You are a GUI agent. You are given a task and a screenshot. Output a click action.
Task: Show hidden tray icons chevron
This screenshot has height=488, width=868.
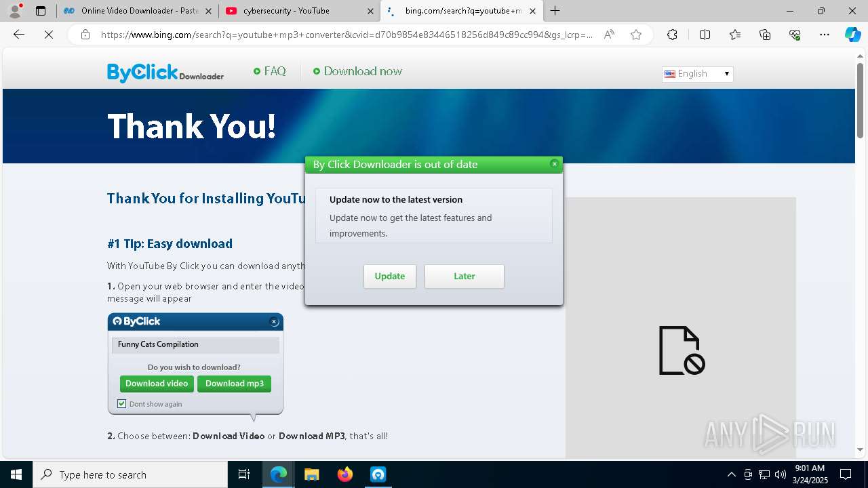click(x=731, y=474)
